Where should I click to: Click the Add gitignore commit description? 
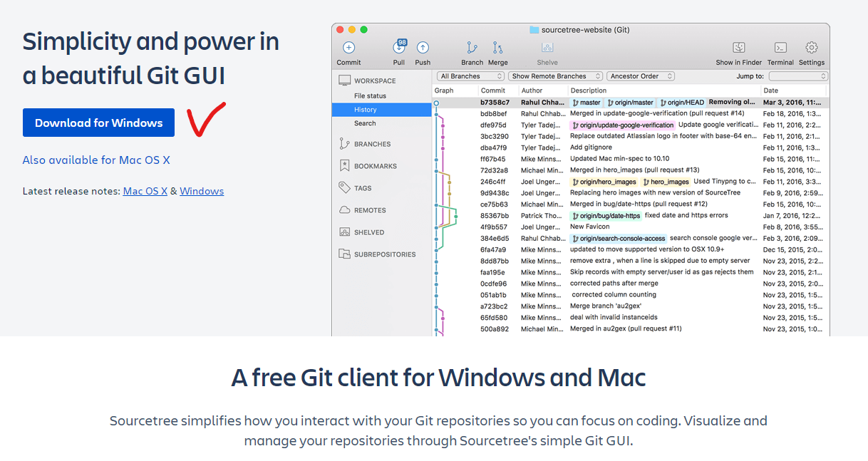click(x=591, y=147)
